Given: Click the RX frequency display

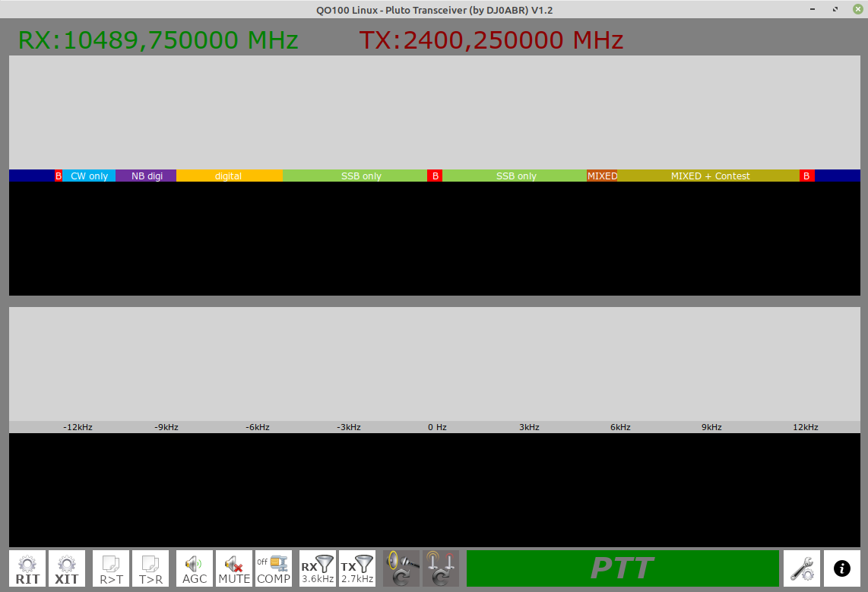Looking at the screenshot, I should point(158,40).
